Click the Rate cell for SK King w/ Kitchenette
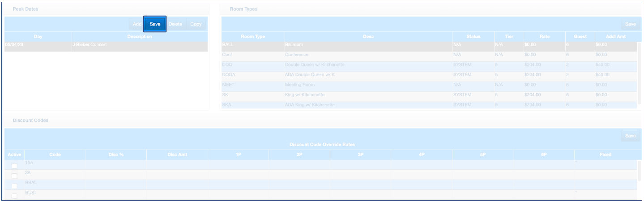The height and width of the screenshot is (202, 644). [x=544, y=95]
